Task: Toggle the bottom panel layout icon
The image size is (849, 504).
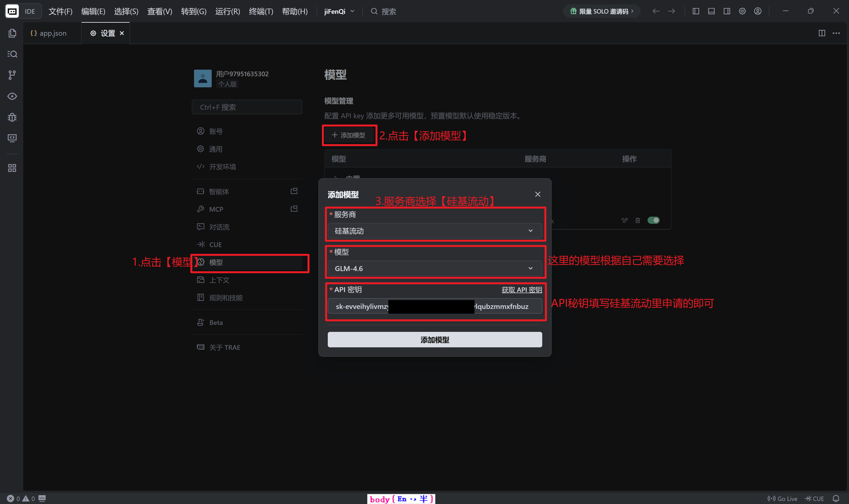Action: [711, 11]
